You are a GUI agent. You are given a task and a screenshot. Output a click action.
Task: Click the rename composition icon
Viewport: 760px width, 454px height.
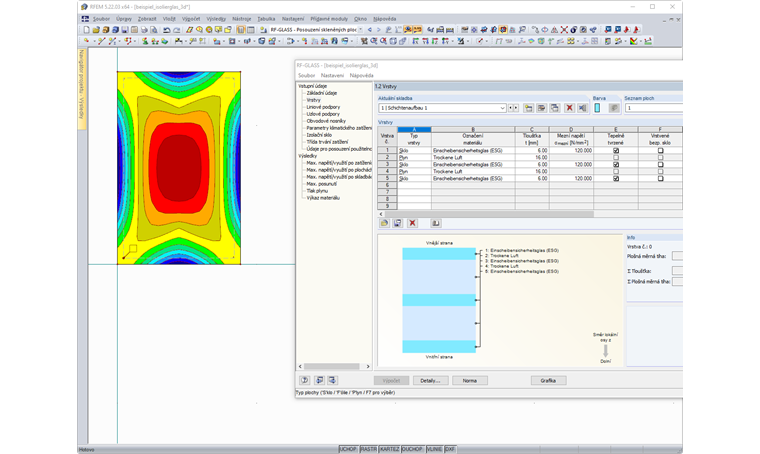pyautogui.click(x=542, y=108)
